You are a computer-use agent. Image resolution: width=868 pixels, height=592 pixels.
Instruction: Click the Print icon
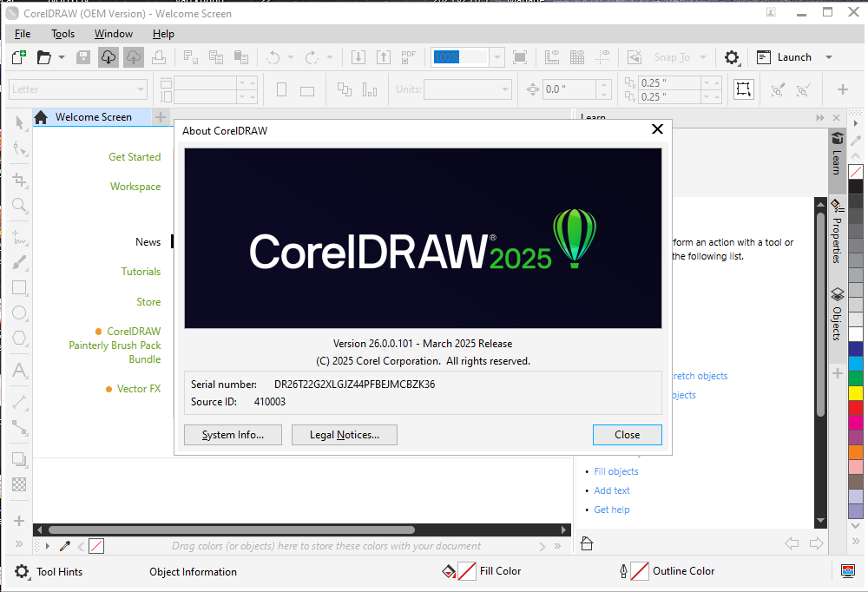(x=159, y=57)
